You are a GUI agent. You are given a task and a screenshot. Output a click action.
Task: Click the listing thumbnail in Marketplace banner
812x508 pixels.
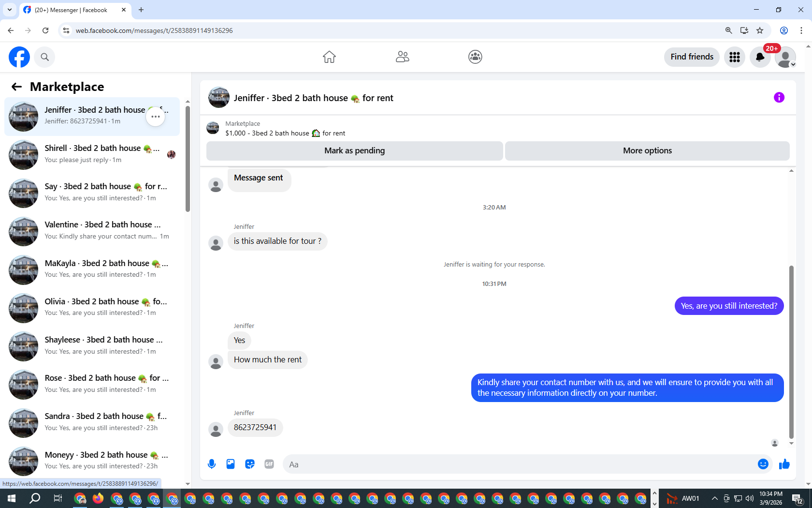point(213,128)
